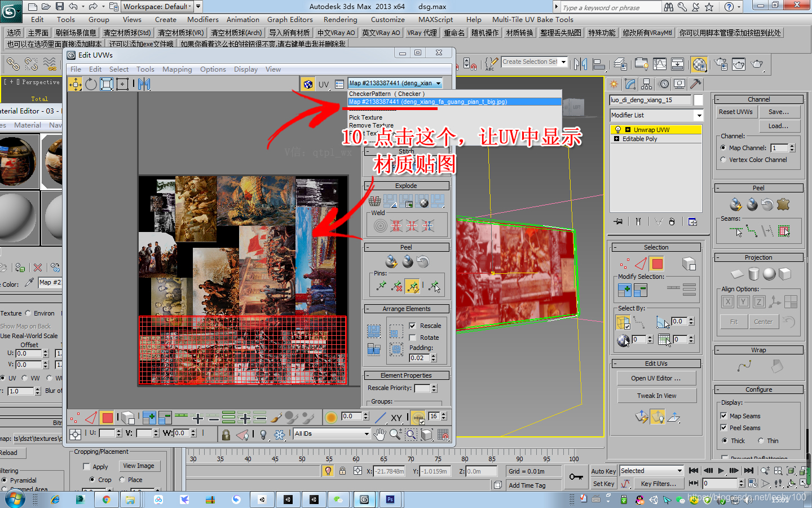The image size is (812, 508).
Task: Click the Pin Stack icon under modifier stack
Action: pos(618,222)
